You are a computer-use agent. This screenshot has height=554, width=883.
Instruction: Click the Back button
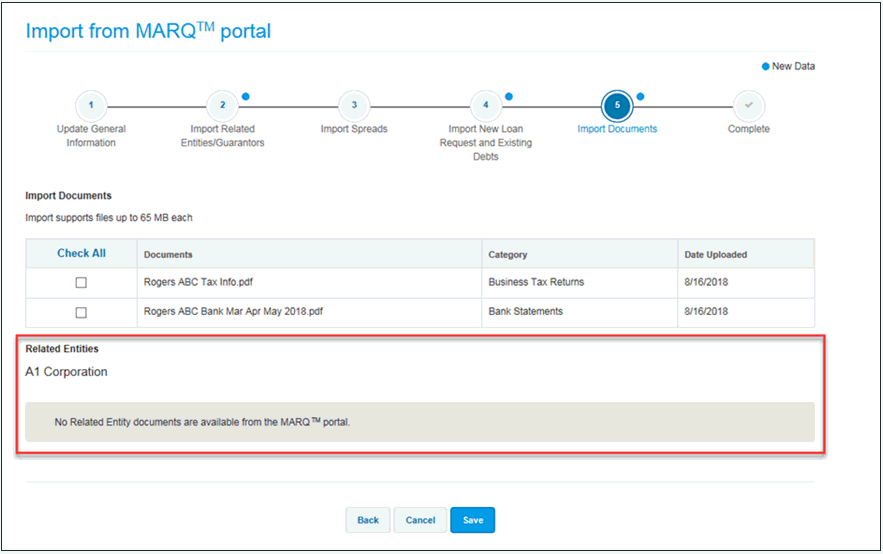pyautogui.click(x=368, y=520)
